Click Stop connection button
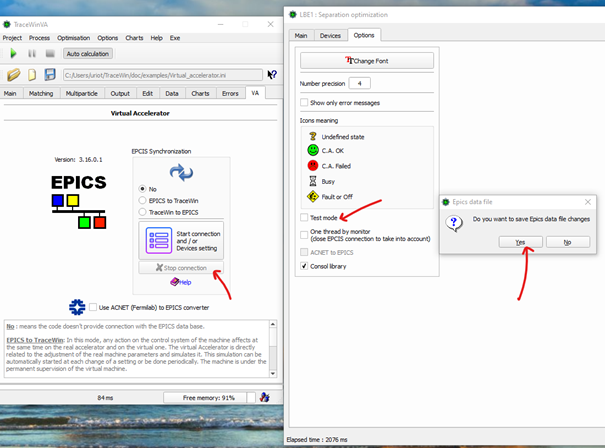This screenshot has height=448, width=605. click(x=181, y=267)
